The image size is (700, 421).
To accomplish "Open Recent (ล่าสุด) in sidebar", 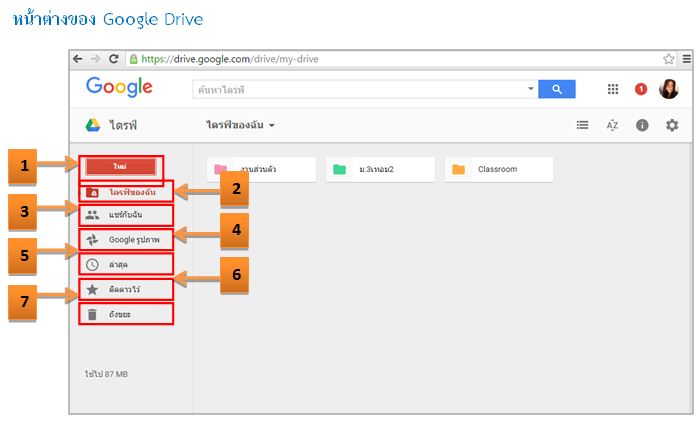I will (x=126, y=265).
